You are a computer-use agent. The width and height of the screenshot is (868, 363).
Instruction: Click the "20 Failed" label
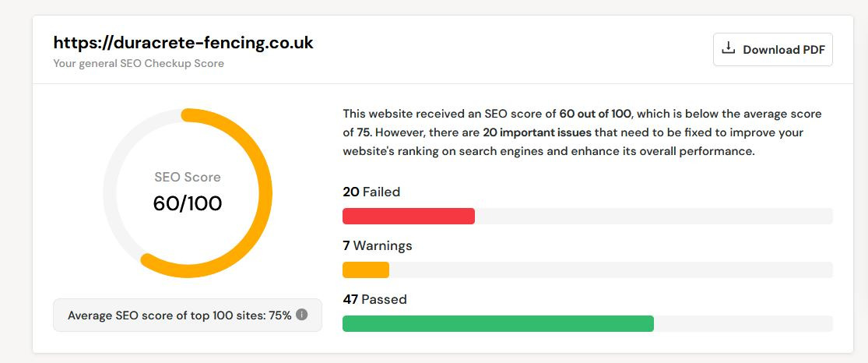tap(371, 192)
